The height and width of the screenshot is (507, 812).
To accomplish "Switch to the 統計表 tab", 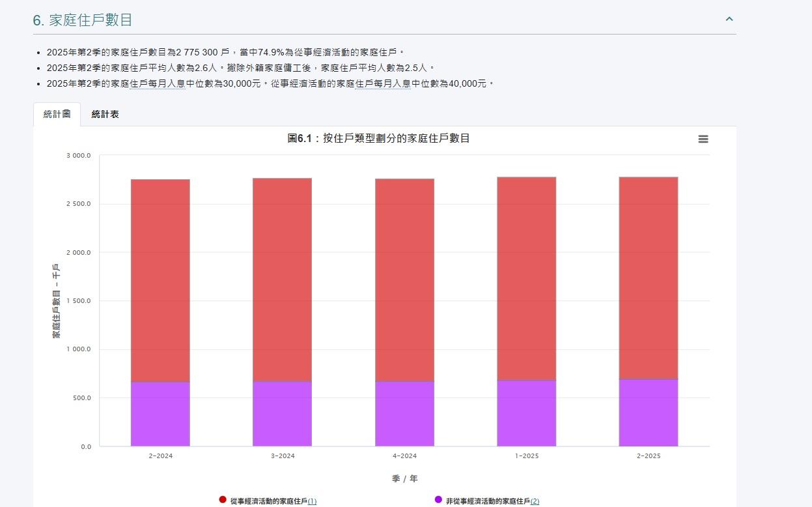I will pyautogui.click(x=105, y=113).
